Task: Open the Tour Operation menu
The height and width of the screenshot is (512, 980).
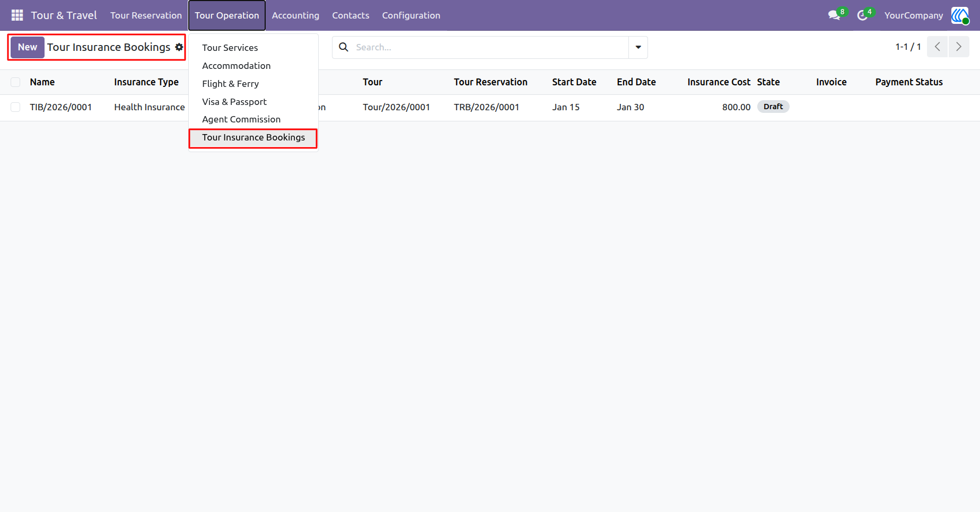Action: coord(227,15)
